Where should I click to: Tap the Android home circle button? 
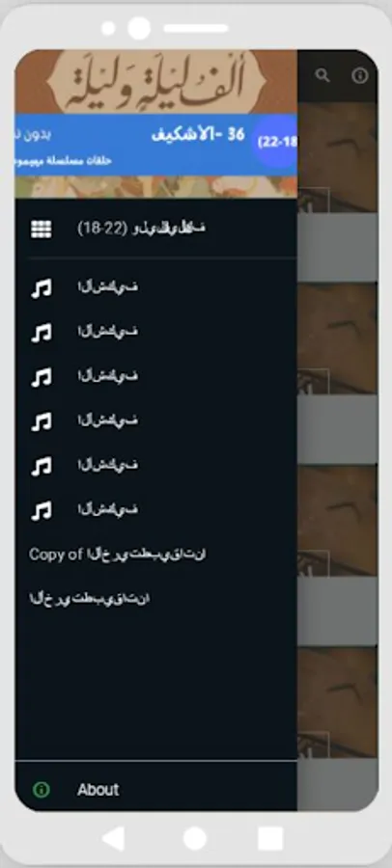point(195,838)
